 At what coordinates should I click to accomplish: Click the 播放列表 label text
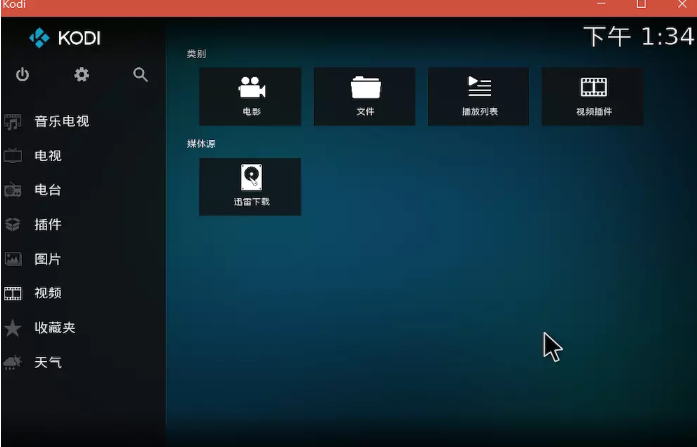[x=480, y=112]
